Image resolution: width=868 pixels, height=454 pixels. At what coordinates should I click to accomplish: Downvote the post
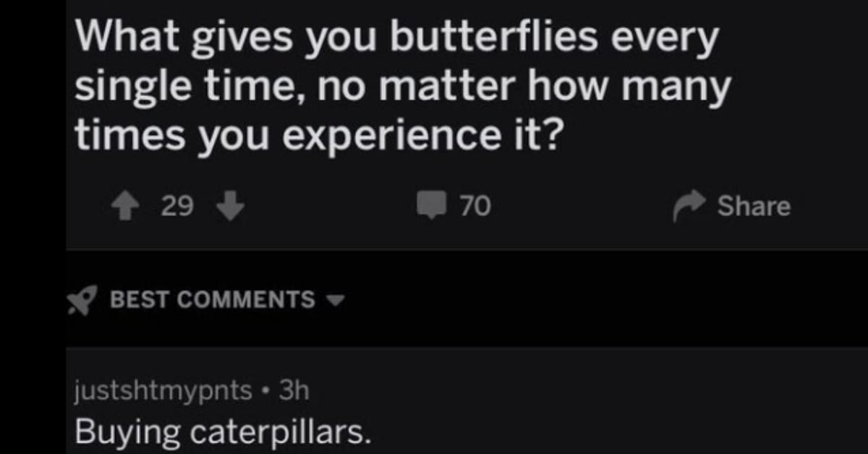tap(231, 208)
